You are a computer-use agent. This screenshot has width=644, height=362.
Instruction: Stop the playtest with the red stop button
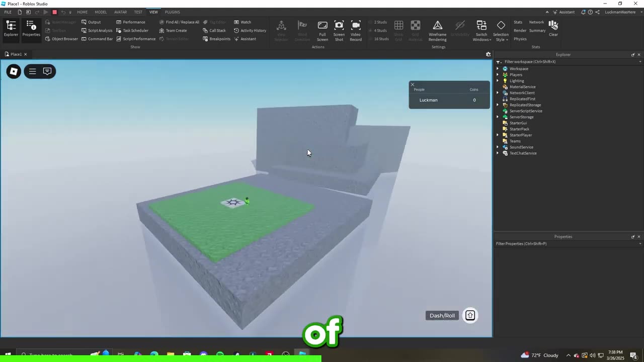[54, 12]
